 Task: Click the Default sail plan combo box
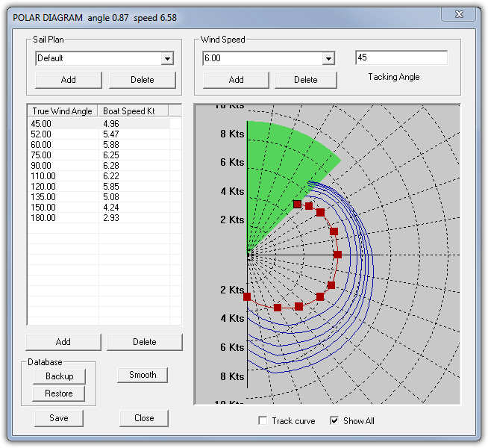(104, 58)
